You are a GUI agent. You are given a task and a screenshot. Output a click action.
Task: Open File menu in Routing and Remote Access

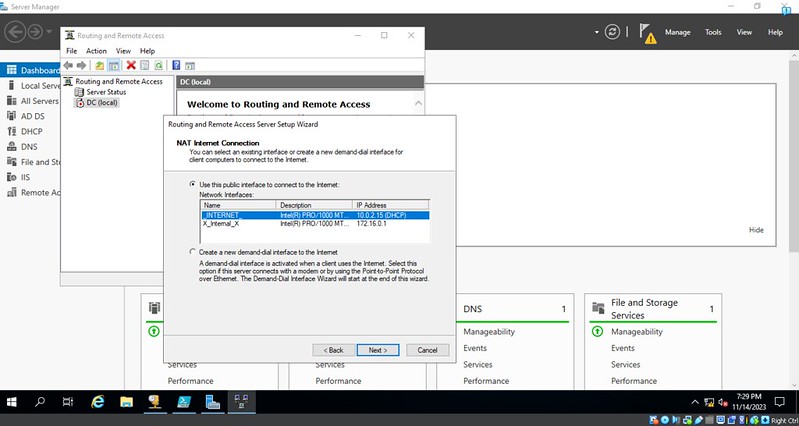71,51
